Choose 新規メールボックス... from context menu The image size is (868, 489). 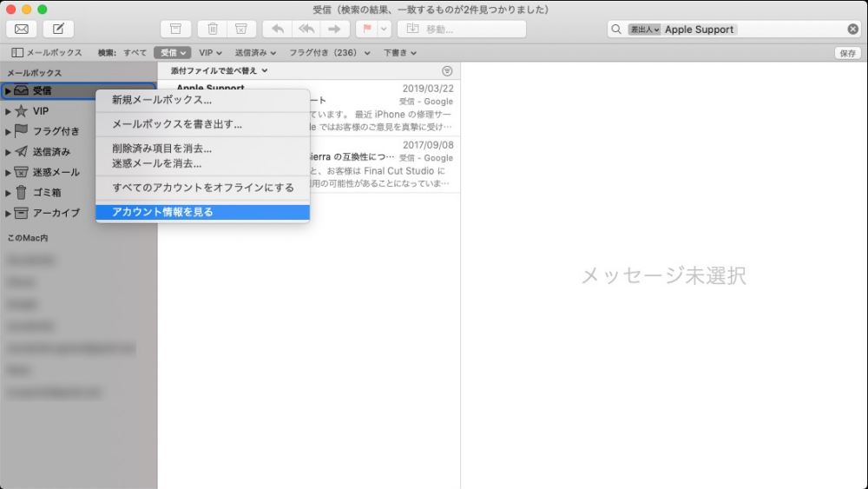[202, 100]
